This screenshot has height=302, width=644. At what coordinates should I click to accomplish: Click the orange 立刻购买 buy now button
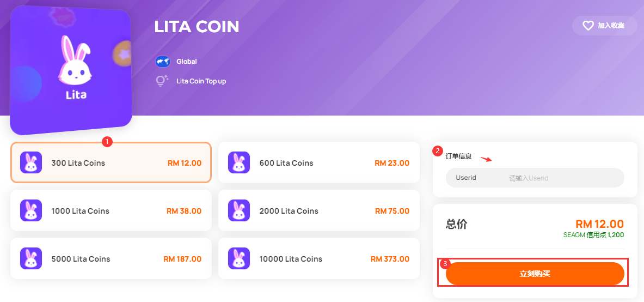point(535,274)
